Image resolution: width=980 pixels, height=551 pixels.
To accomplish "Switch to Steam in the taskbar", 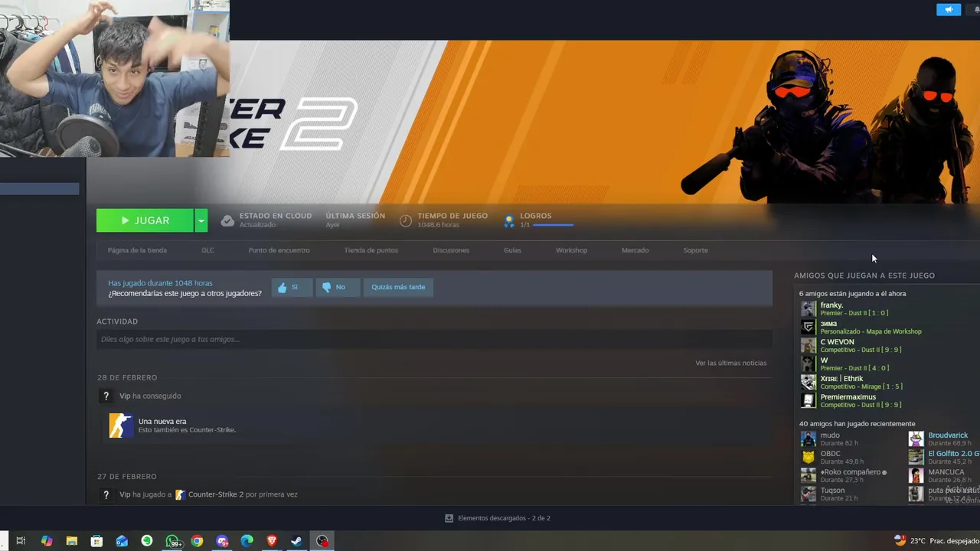I will click(x=296, y=541).
